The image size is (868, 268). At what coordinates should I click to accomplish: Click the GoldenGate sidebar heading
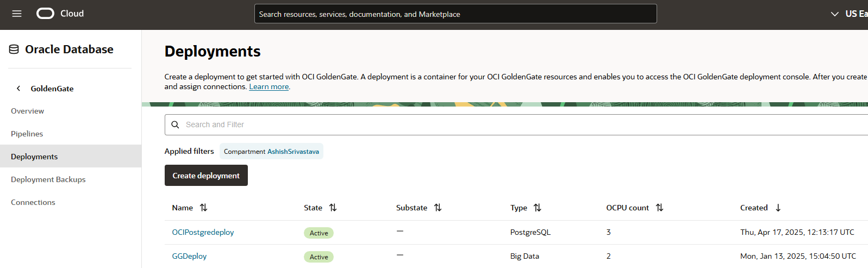(x=52, y=88)
